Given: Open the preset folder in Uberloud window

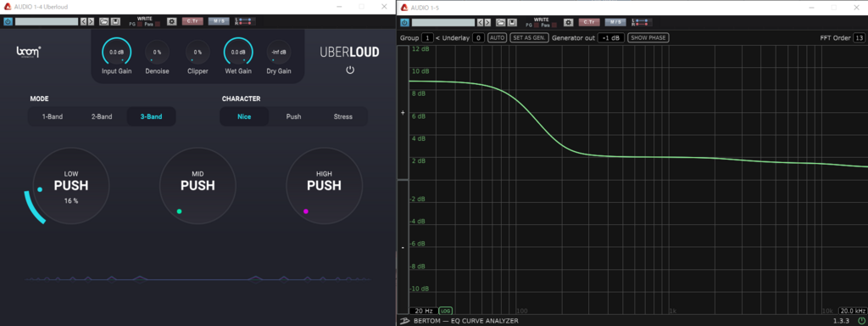Looking at the screenshot, I should [104, 21].
